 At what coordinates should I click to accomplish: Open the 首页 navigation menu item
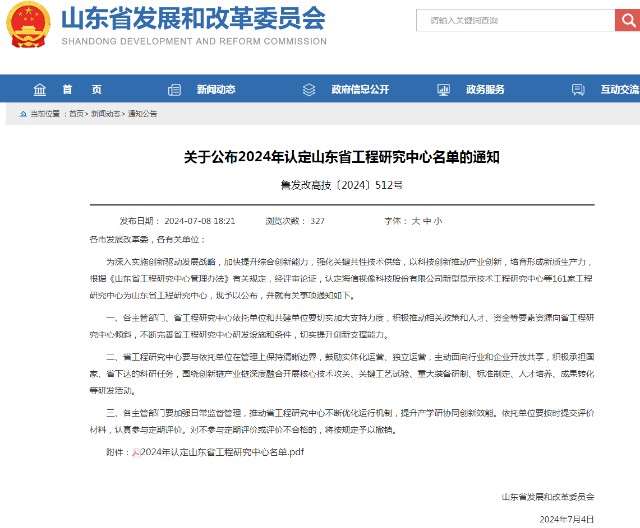click(82, 89)
